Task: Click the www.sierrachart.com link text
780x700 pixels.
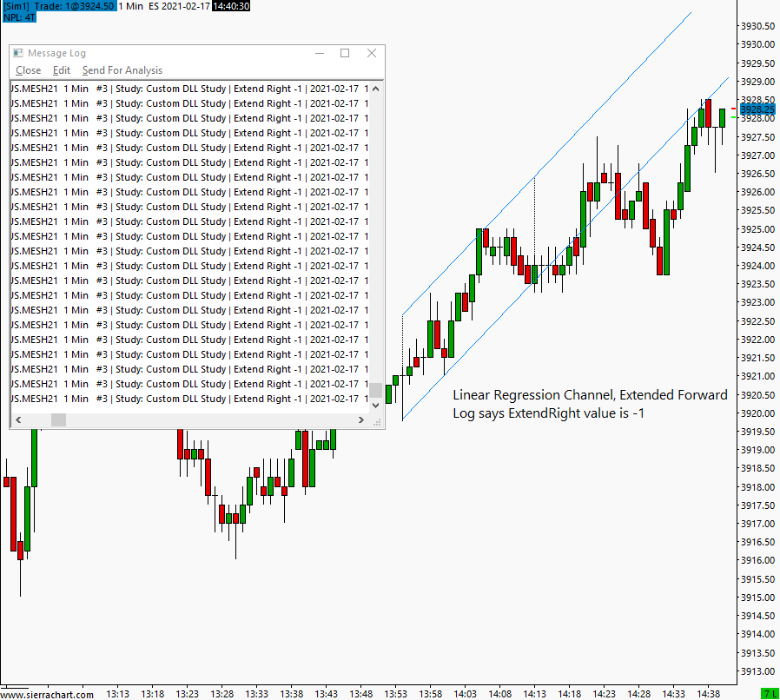Action: (47, 695)
